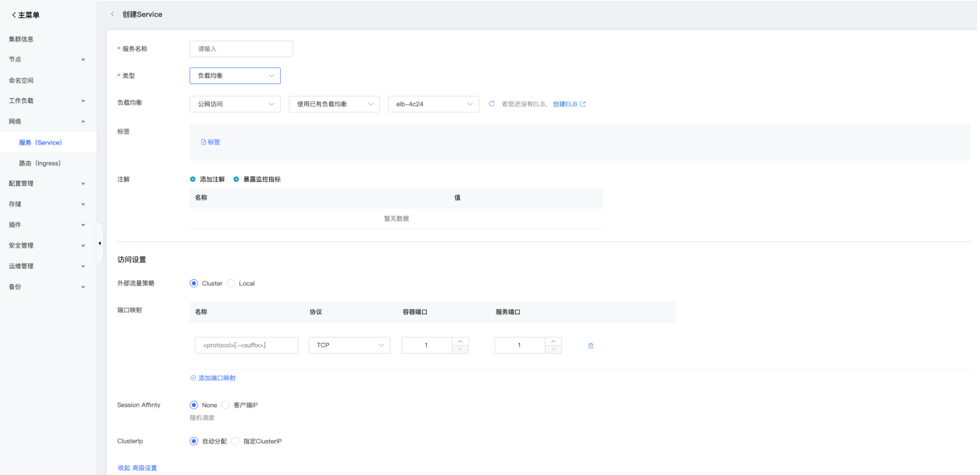Decrease 容器端口 value with down arrow
The width and height of the screenshot is (980, 475).
tap(460, 349)
